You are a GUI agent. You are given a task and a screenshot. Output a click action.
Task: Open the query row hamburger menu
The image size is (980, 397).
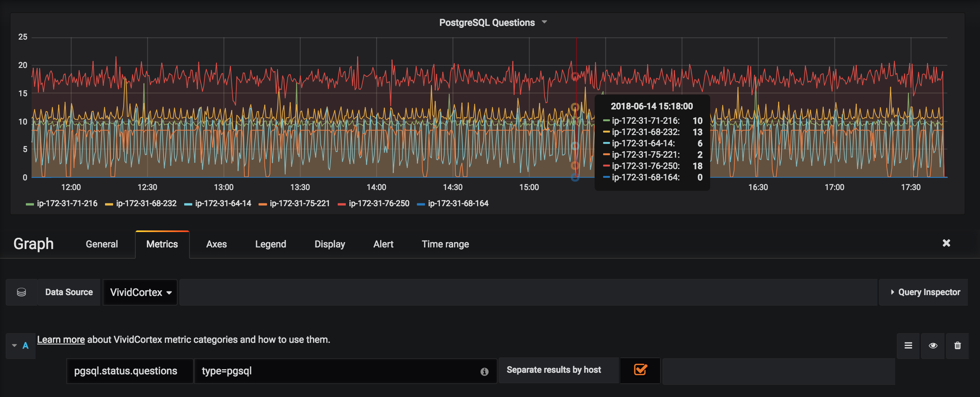[908, 346]
